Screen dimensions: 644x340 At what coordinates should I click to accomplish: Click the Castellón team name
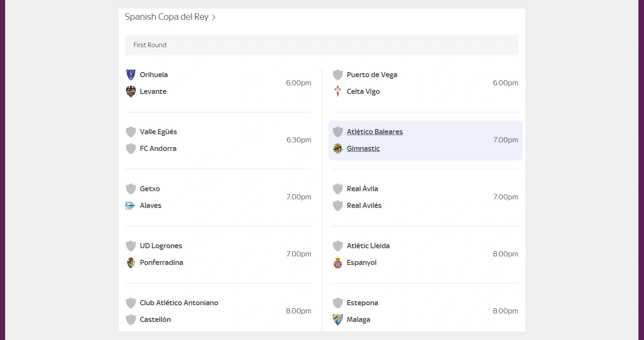click(x=155, y=319)
